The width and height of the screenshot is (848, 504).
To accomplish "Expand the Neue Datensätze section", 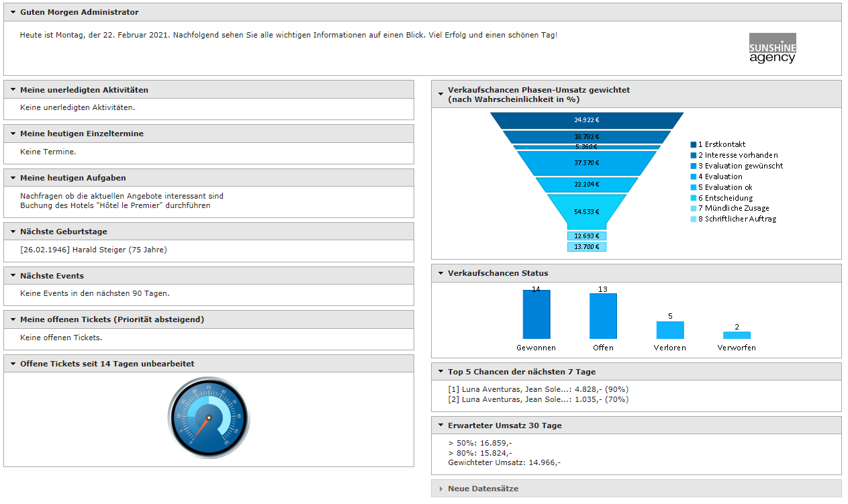I will click(x=440, y=489).
